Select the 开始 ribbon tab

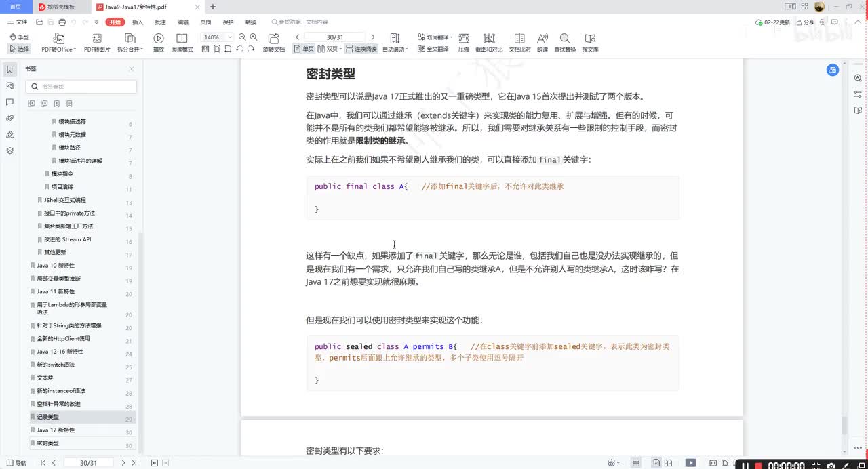115,22
